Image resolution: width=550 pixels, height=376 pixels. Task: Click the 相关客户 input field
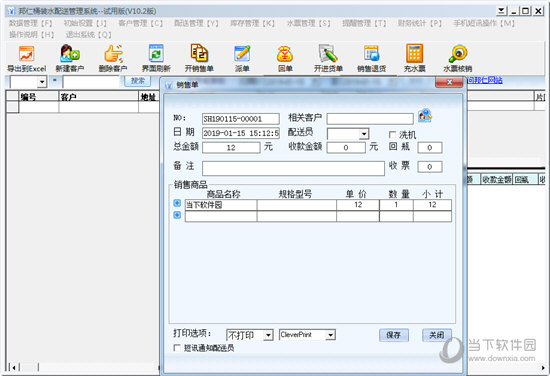click(x=370, y=119)
